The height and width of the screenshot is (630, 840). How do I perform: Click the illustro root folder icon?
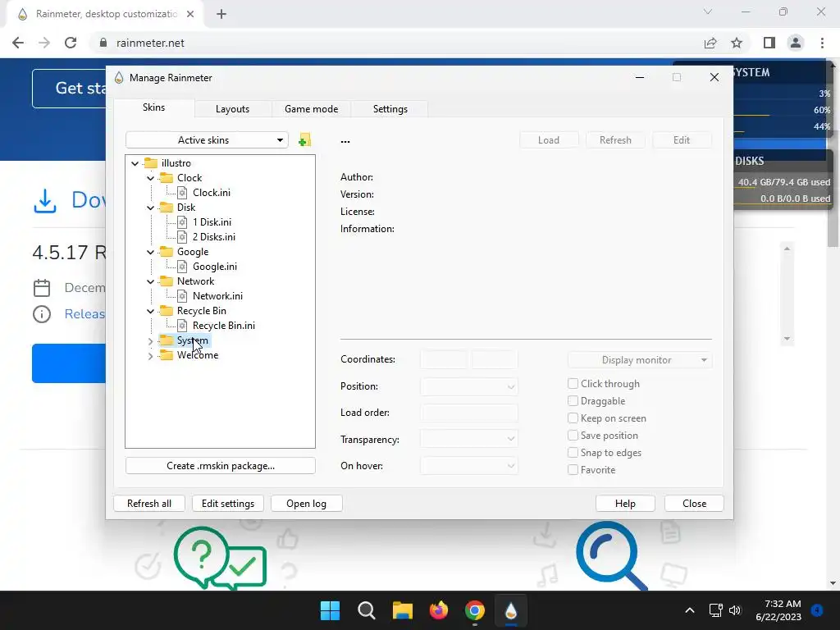[151, 163]
